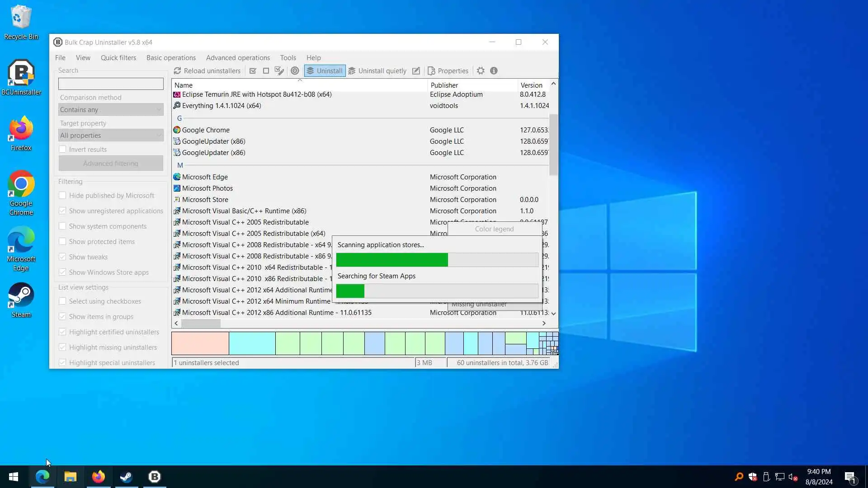Click the Uninstall quietly toolbar button
The image size is (868, 488).
[x=377, y=71]
